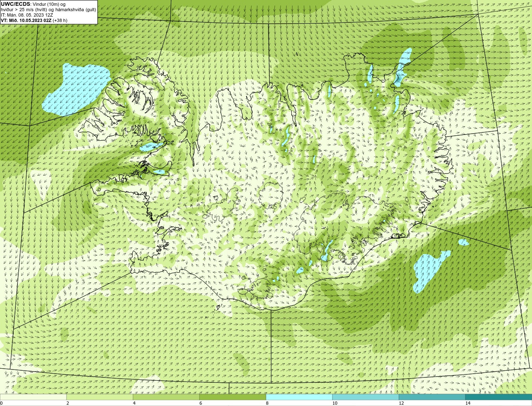
Task: Click the scale label "12"
Action: tap(401, 403)
